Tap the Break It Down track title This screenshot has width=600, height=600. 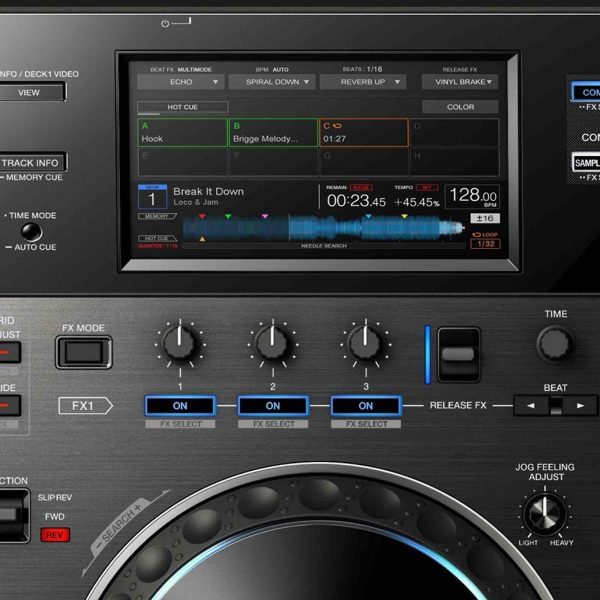click(208, 191)
